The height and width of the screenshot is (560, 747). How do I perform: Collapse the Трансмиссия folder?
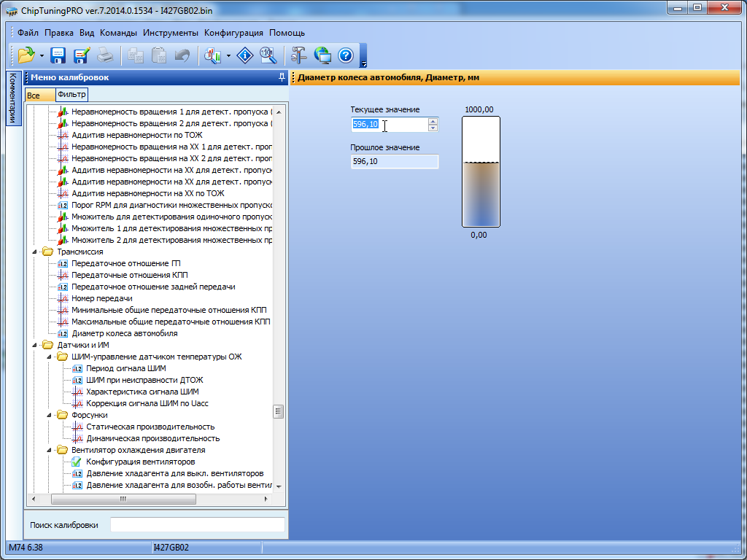[x=34, y=252]
